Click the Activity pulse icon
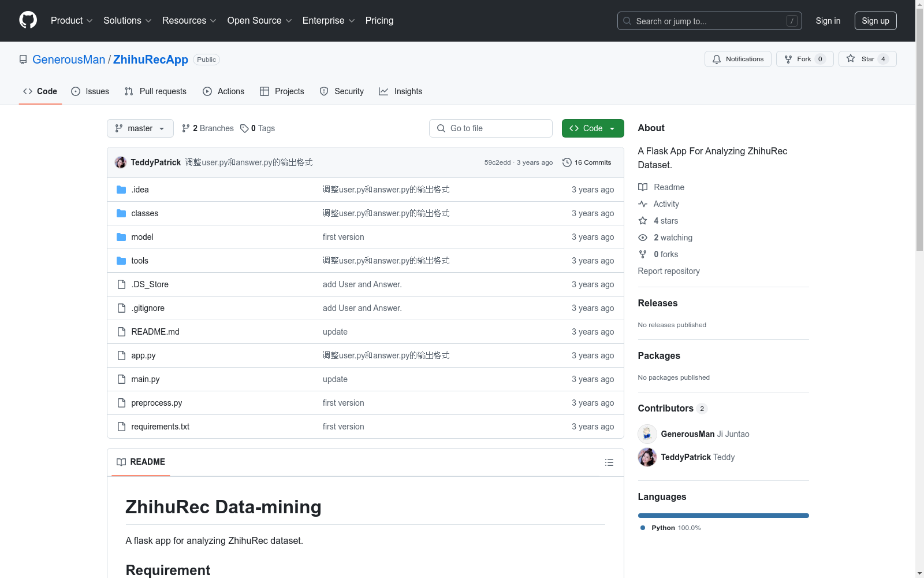The width and height of the screenshot is (924, 578). click(643, 204)
